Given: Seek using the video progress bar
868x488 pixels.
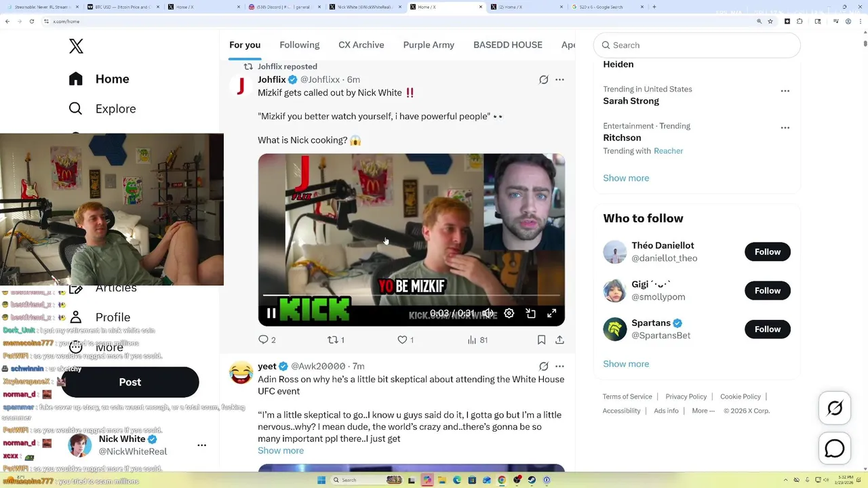Looking at the screenshot, I should point(412,296).
